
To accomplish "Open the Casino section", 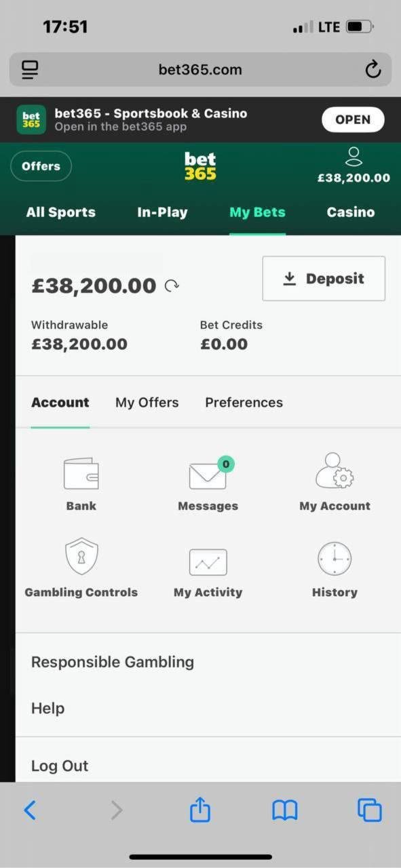I will point(351,212).
